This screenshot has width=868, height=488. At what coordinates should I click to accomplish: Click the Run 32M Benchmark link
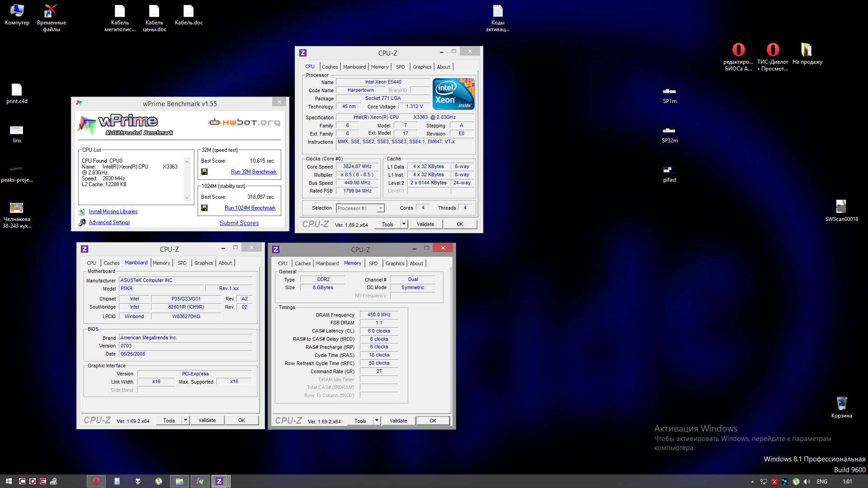[x=254, y=172]
